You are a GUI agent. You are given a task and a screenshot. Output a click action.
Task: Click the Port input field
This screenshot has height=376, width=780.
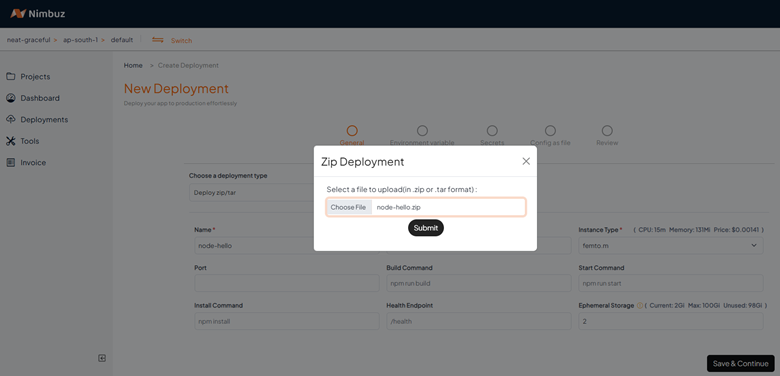(287, 283)
